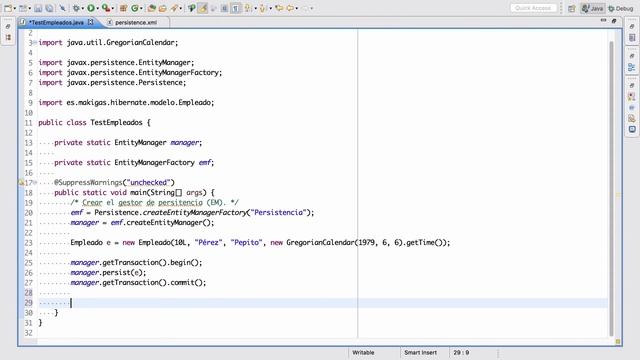Open the New Java Class dropdown arrow
This screenshot has height=360, width=640.
(x=141, y=9)
